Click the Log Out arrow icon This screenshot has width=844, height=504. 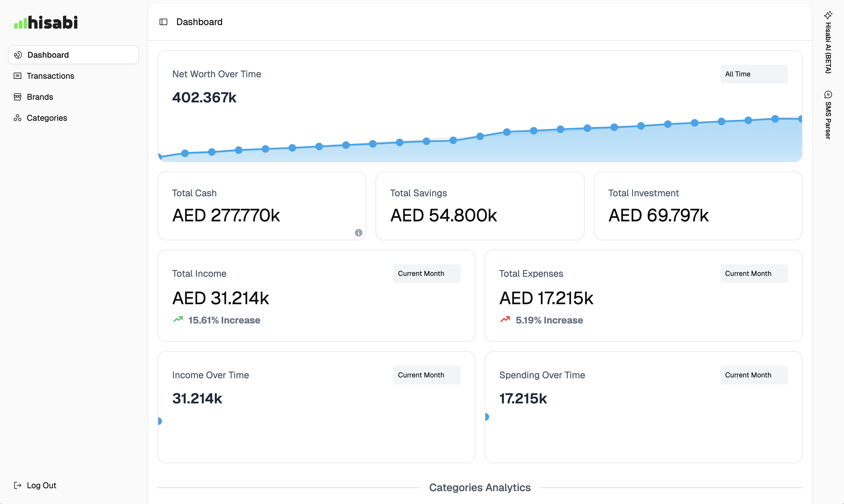coord(18,485)
